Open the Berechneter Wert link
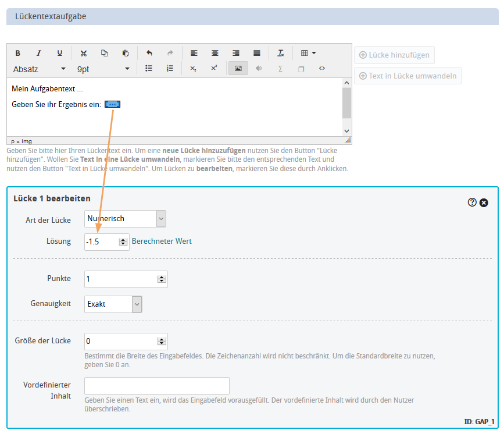Viewport: 504px width, 437px height. [162, 241]
